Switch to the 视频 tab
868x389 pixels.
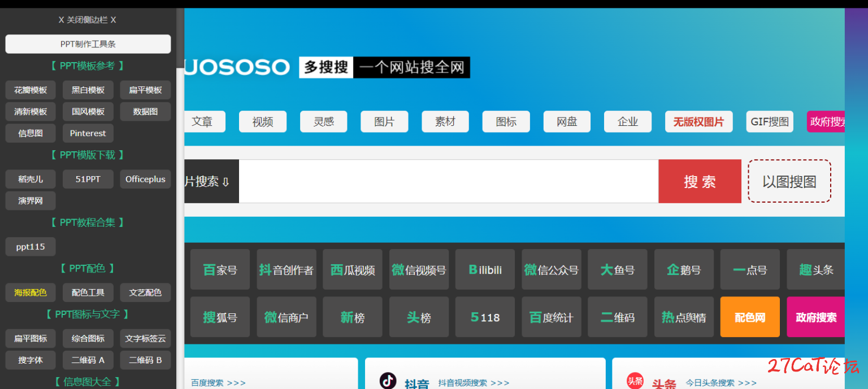coord(263,121)
